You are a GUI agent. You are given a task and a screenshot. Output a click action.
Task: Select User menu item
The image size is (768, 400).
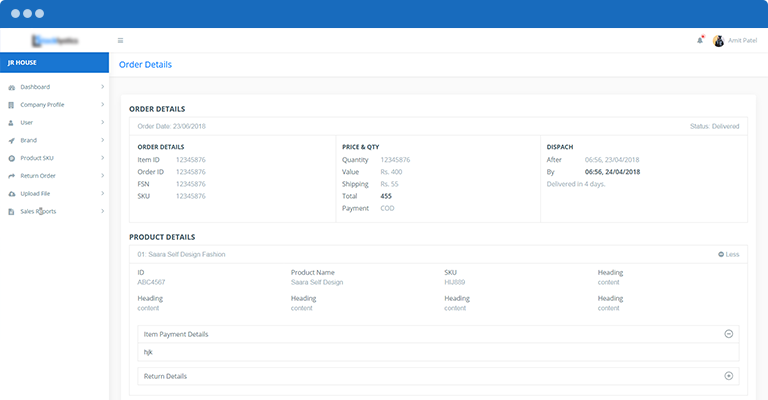pyautogui.click(x=26, y=122)
